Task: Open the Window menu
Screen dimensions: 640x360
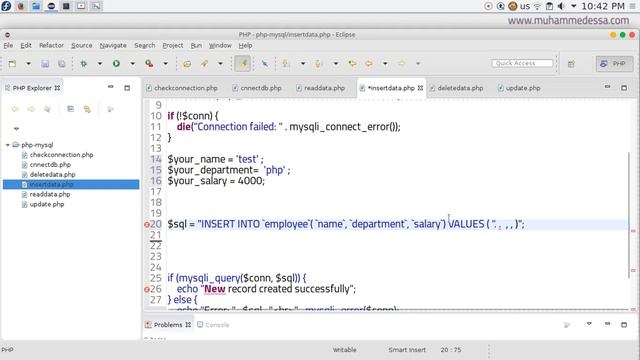Action: 220,45
